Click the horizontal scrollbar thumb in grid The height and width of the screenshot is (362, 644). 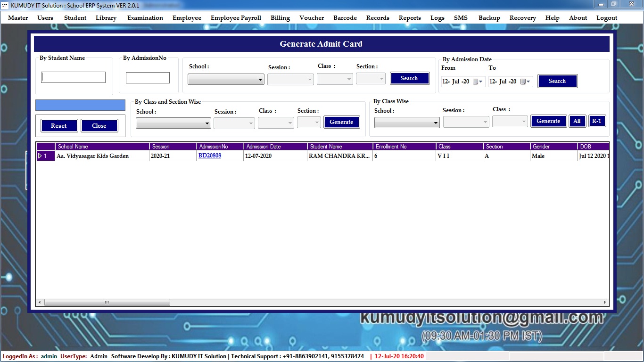pyautogui.click(x=107, y=302)
